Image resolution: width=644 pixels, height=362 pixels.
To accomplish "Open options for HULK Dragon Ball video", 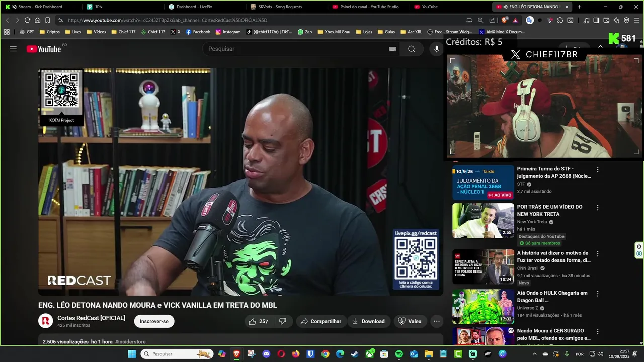I will 598,294.
